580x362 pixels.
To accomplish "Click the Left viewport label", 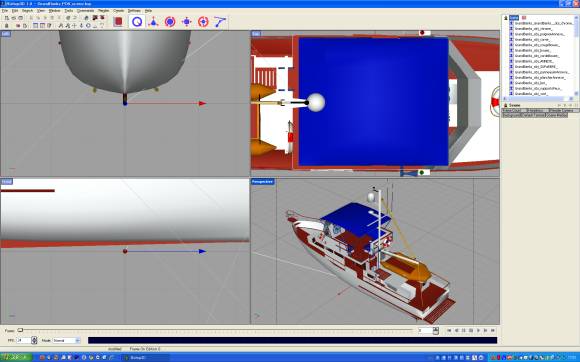I will 6,34.
